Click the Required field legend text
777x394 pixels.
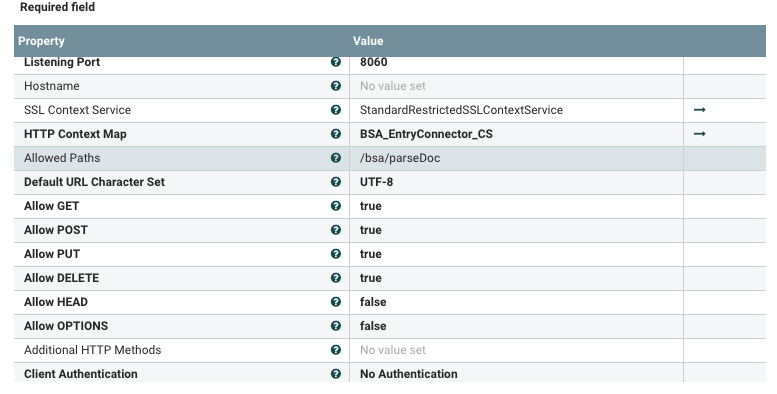[57, 7]
